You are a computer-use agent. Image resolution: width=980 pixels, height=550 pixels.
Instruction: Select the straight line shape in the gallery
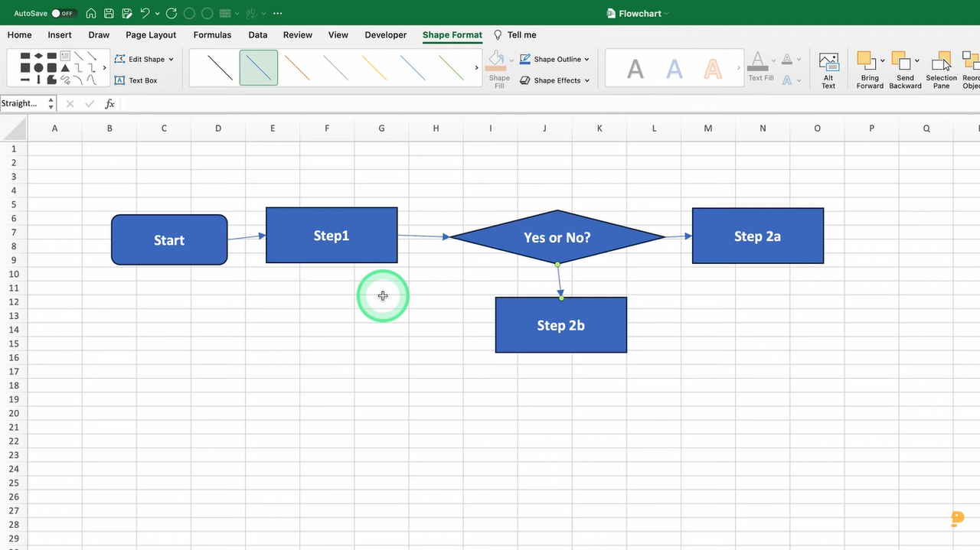(x=78, y=56)
